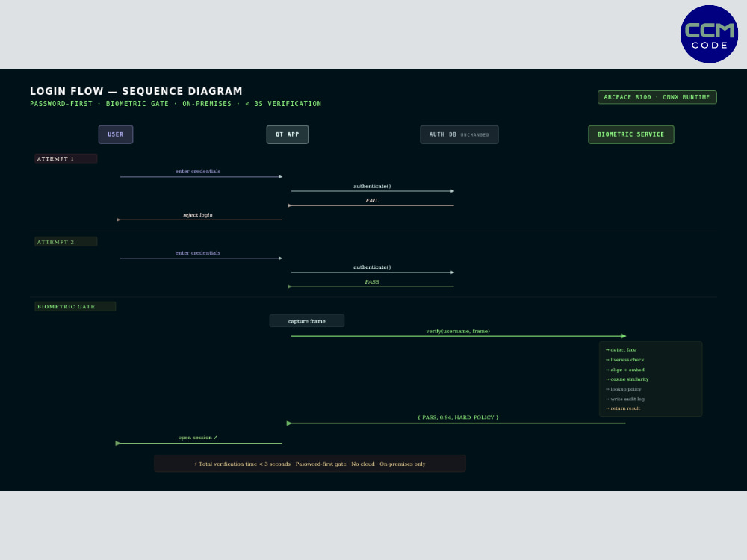This screenshot has height=560, width=747.
Task: Click the 'align + embed' step
Action: (x=624, y=370)
